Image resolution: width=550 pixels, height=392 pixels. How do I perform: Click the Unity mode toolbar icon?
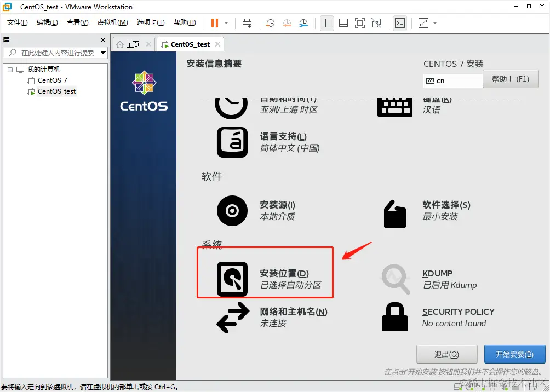376,23
